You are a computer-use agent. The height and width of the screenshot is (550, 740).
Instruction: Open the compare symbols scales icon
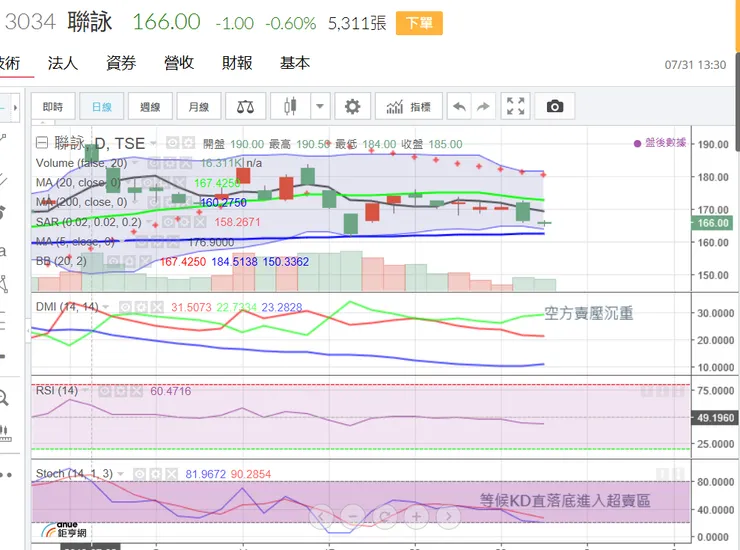pos(245,107)
